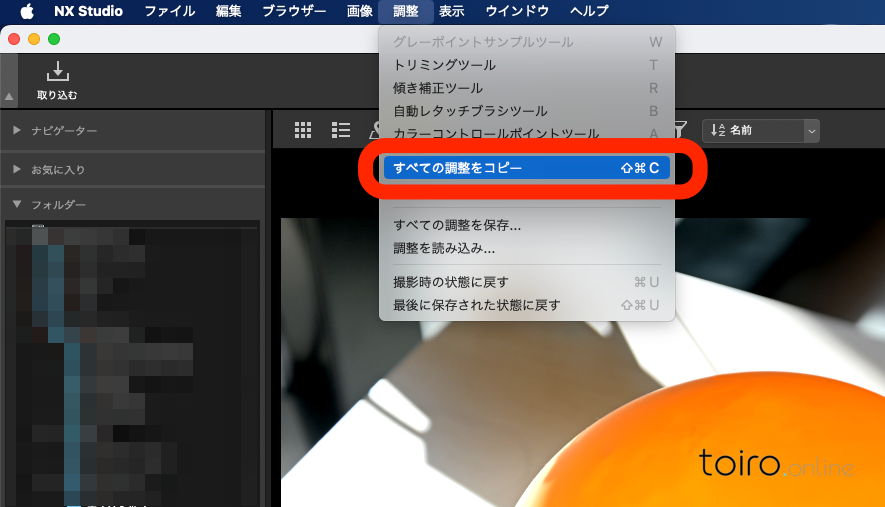Image resolution: width=885 pixels, height=507 pixels.
Task: Open the ヘルプ menu
Action: tap(589, 11)
